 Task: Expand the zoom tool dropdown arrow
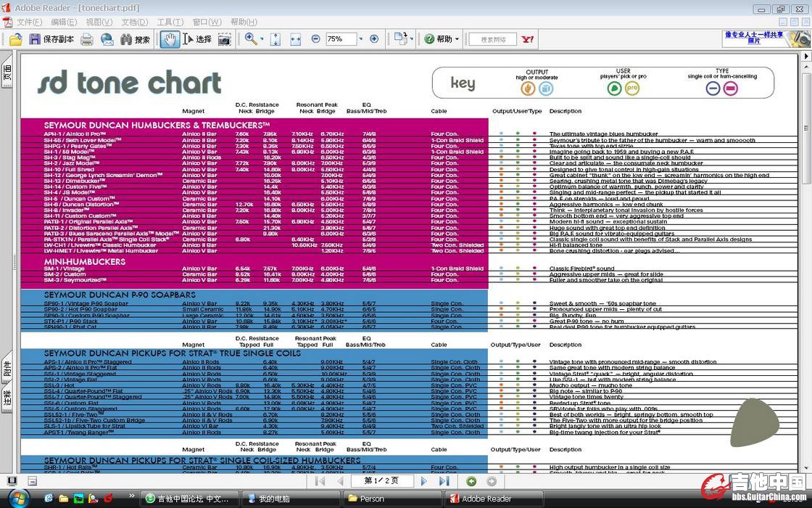262,39
